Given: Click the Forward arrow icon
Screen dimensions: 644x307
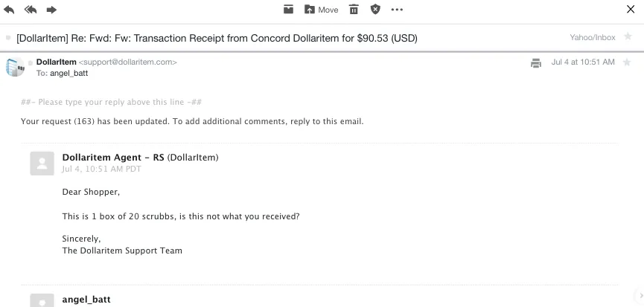Looking at the screenshot, I should pos(51,10).
